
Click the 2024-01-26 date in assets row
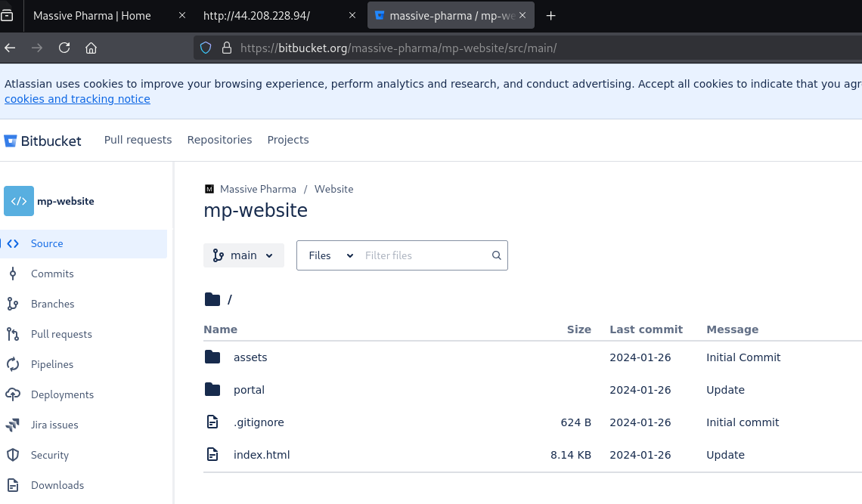(640, 357)
